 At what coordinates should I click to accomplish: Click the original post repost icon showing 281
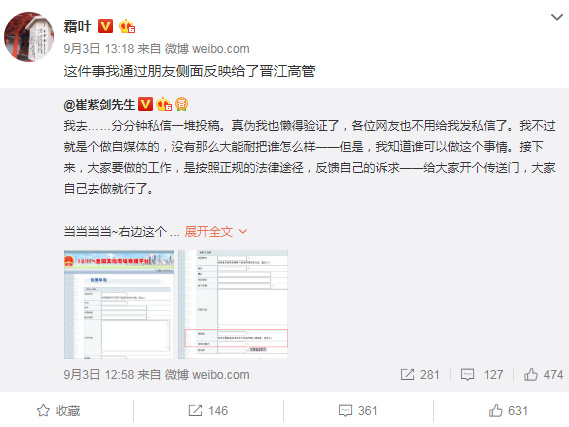[x=420, y=375]
